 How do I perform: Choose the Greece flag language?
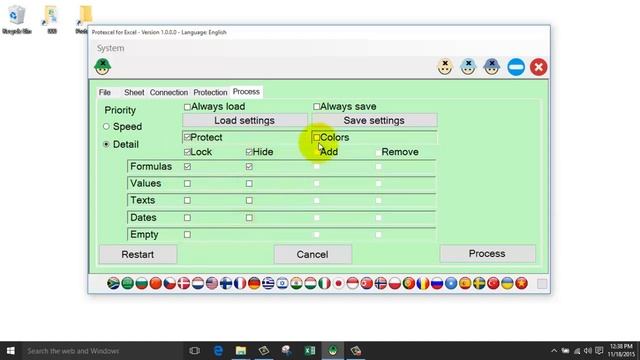(x=268, y=283)
